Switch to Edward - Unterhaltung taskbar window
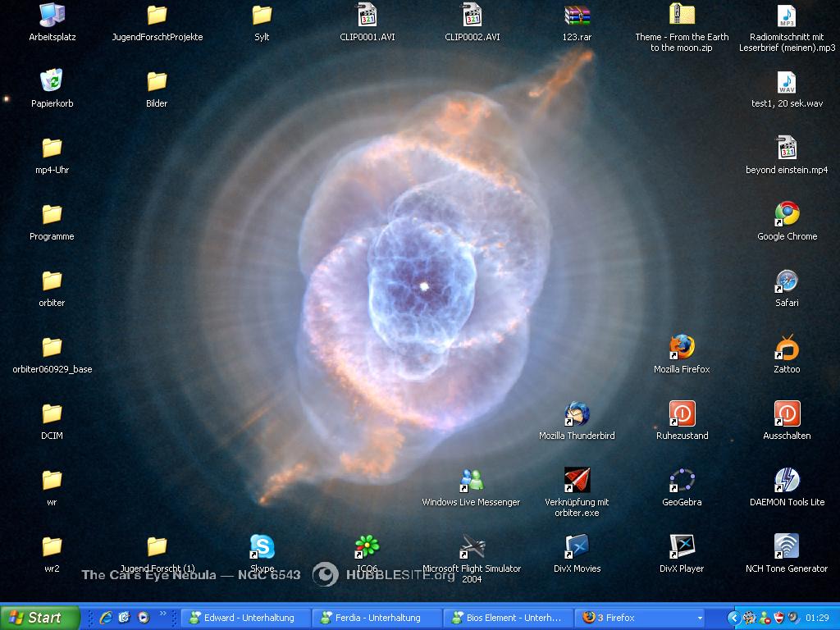840x630 pixels. pos(242,618)
